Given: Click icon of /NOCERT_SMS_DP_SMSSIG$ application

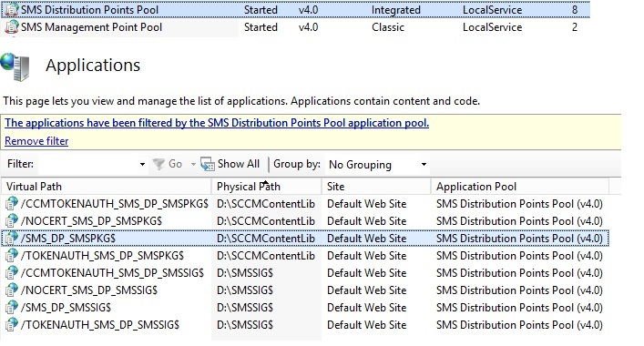Looking at the screenshot, I should (x=12, y=290).
